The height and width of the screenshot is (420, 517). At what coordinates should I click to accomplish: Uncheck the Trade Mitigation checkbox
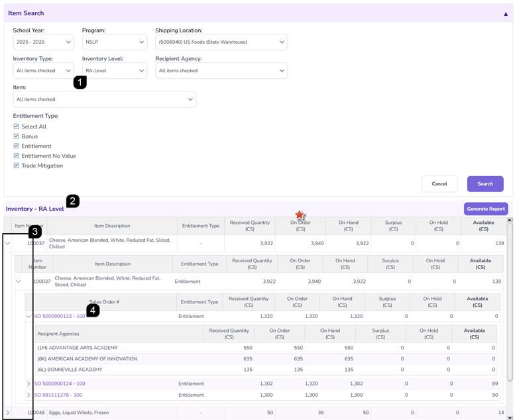[x=16, y=166]
